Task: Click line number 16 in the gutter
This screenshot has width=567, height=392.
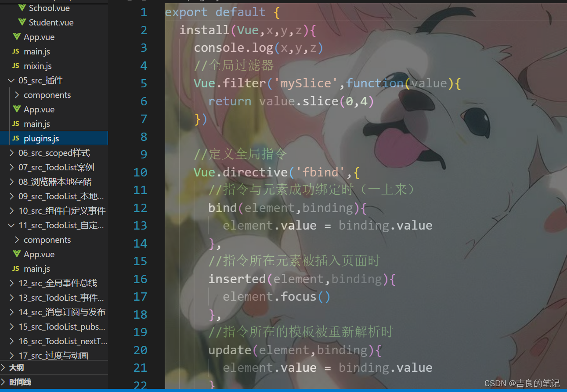Action: [141, 279]
